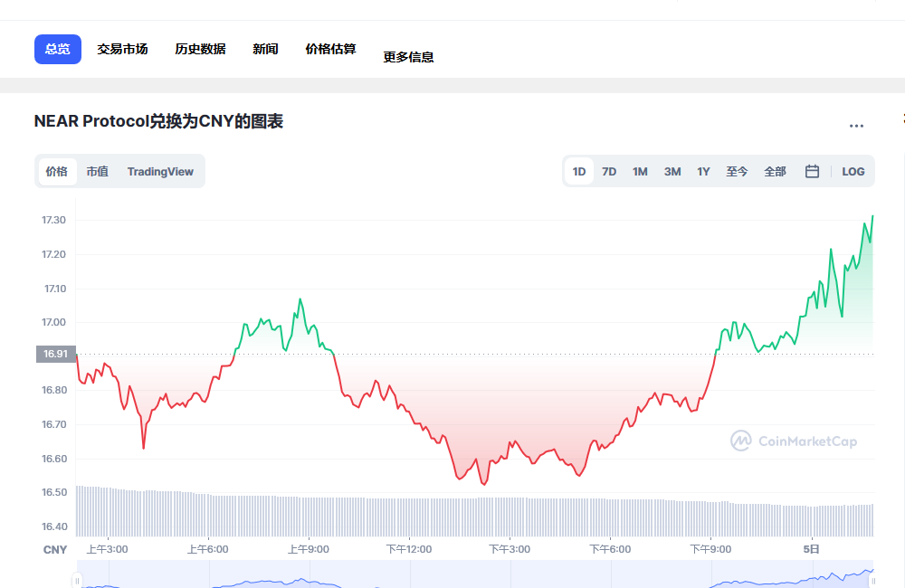Click the mini overview chart navigator
This screenshot has height=588, width=905.
(x=474, y=574)
